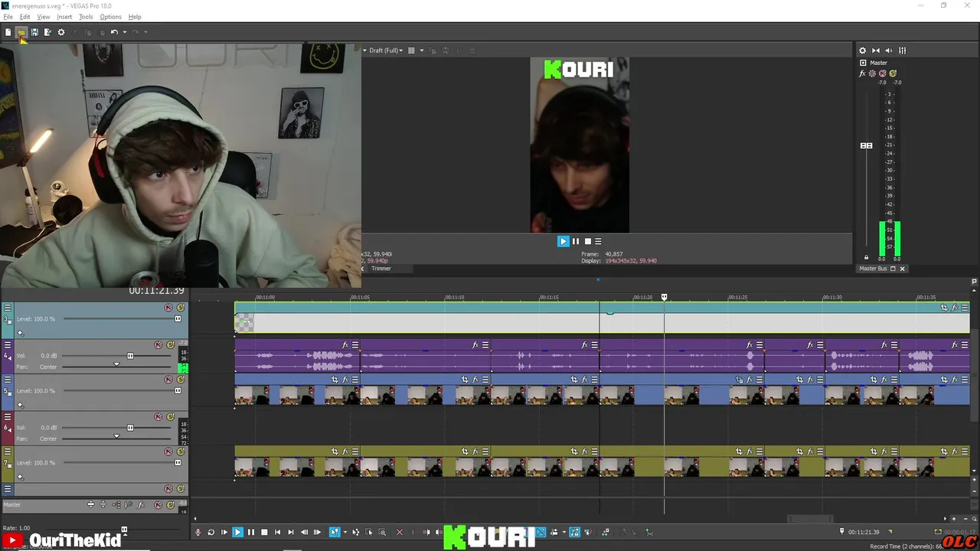This screenshot has height=551, width=980.
Task: Mute audio track 4
Action: click(158, 345)
